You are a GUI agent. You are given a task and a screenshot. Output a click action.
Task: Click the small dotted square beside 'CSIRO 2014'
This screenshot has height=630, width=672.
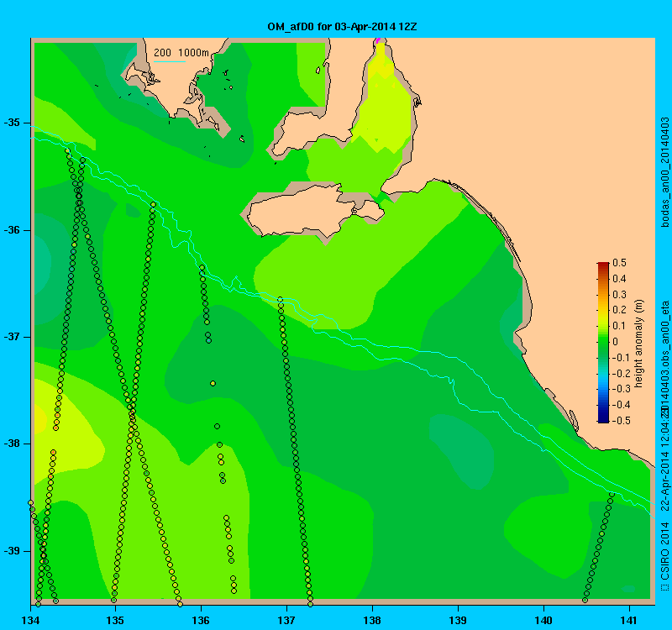tap(665, 586)
